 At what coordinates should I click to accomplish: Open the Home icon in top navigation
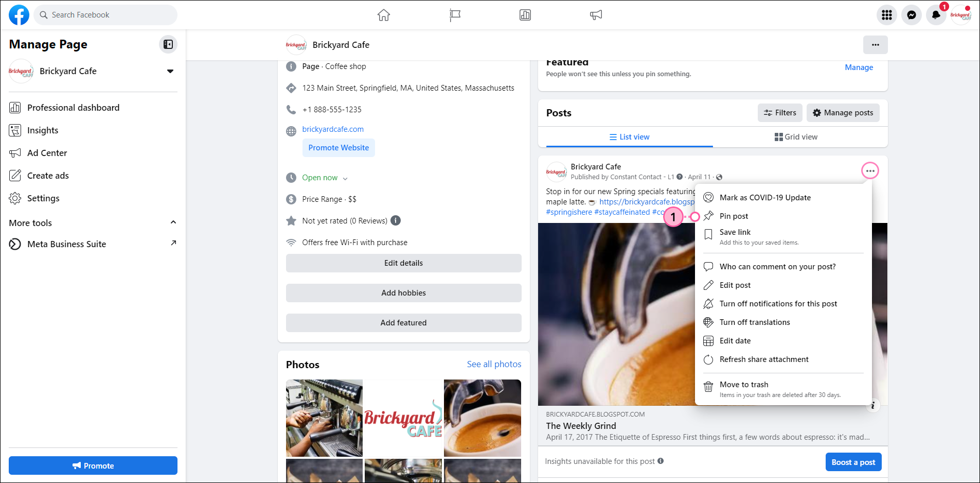point(384,15)
